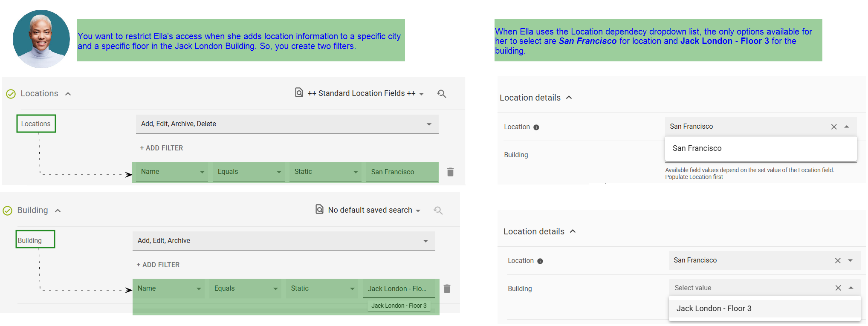868x326 pixels.
Task: Click the search icon in Building header
Action: pos(438,211)
